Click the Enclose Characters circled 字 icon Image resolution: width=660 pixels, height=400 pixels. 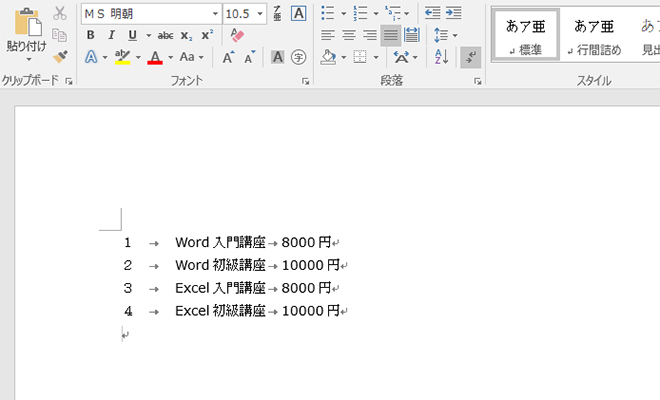tap(298, 57)
